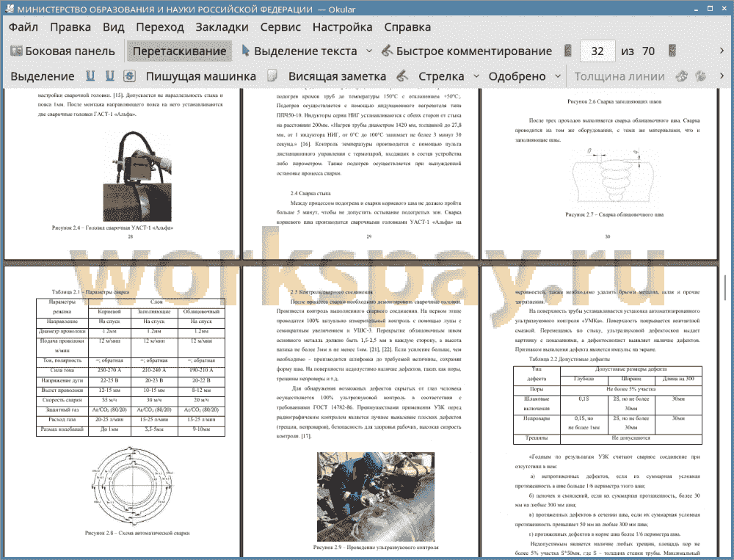Click the note icon before Висящая заметка
The image size is (734, 560).
pos(272,76)
